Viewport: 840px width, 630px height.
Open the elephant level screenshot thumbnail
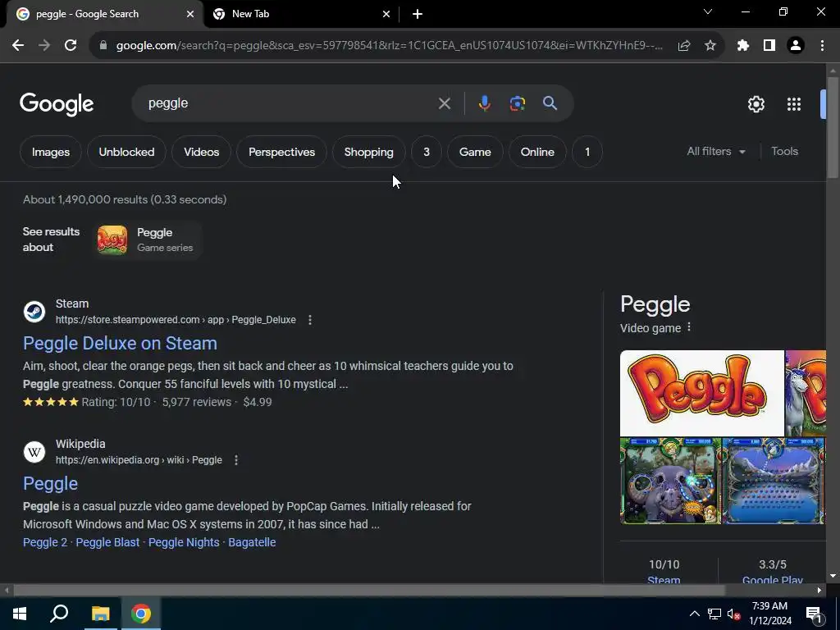click(670, 481)
